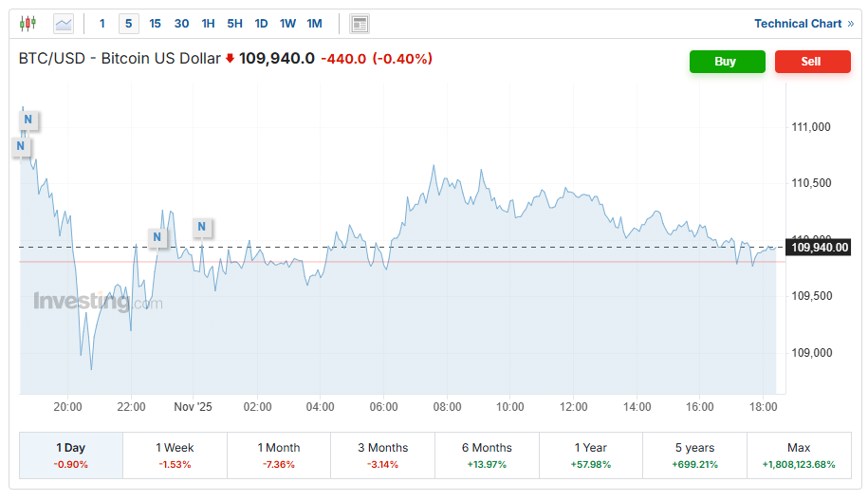The width and height of the screenshot is (868, 501).
Task: Click the 109,940.00 current price label
Action: 819,247
